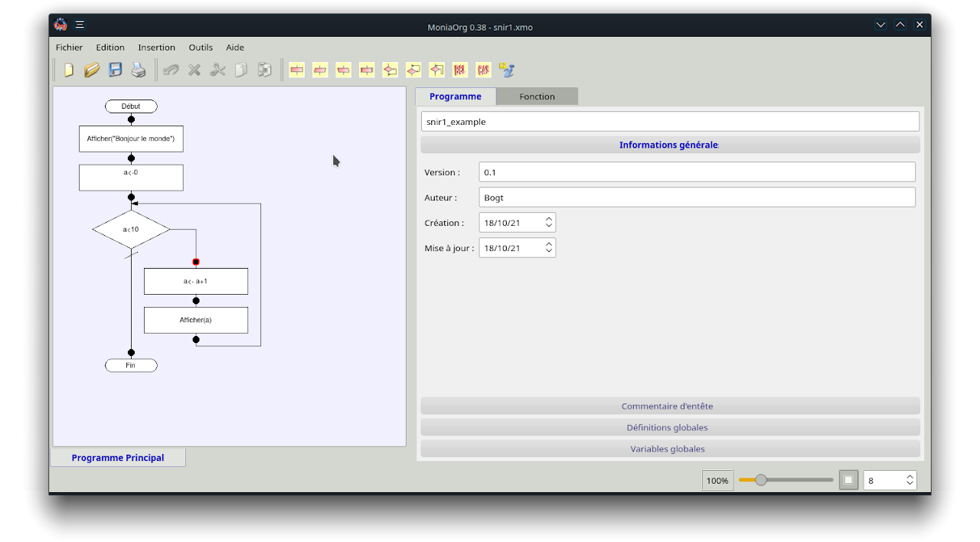Open a file with the folder icon
The image size is (980, 542).
pos(92,70)
